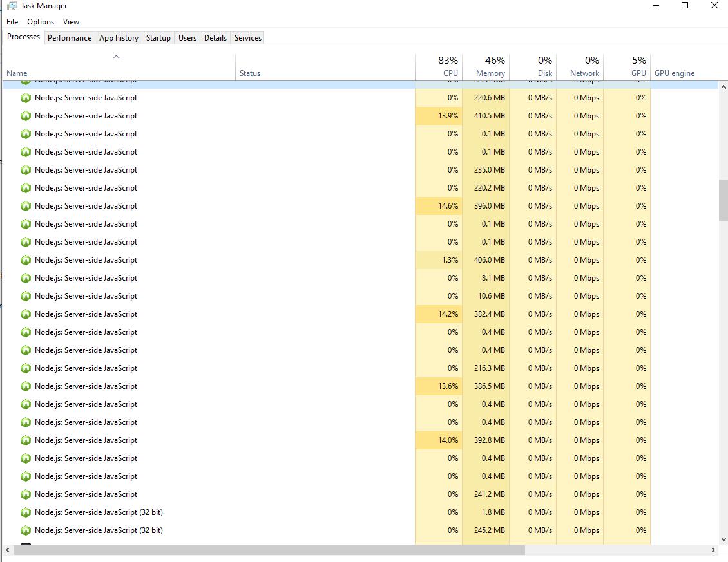Click Node.js icon in the 386.5 MB row
Viewport: 728px width, 562px height.
point(26,386)
